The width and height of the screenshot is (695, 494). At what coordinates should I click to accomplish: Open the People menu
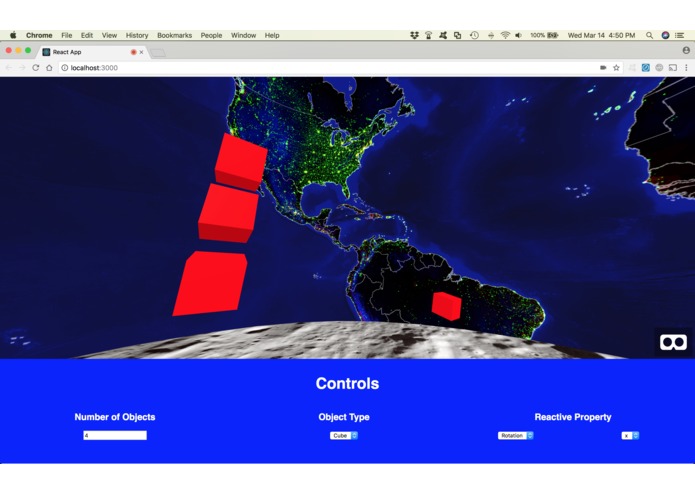(x=211, y=35)
